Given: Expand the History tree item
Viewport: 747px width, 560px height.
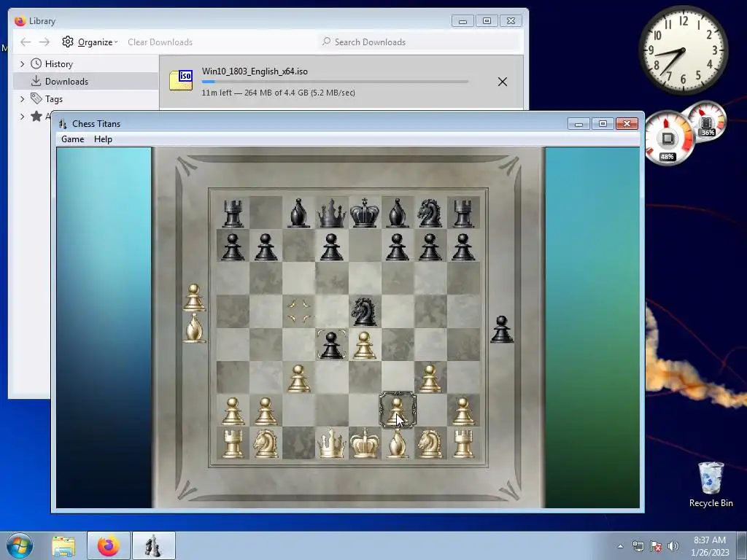Looking at the screenshot, I should coord(22,64).
